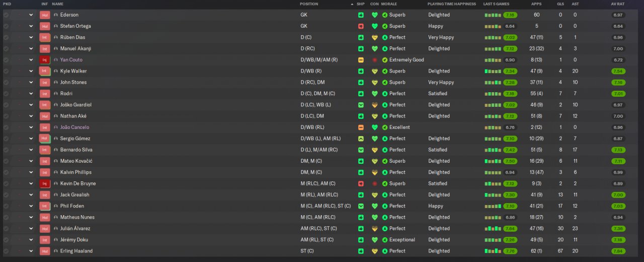Click the orange sharpness icon for Yan Couto
Viewport: 644px width, 262px height.
(361, 60)
